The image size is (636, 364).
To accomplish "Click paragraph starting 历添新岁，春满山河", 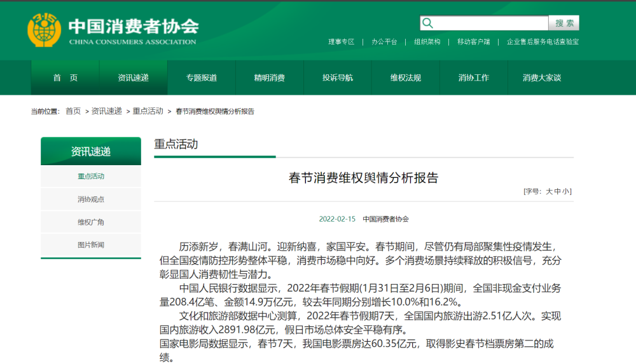I will tap(360, 260).
